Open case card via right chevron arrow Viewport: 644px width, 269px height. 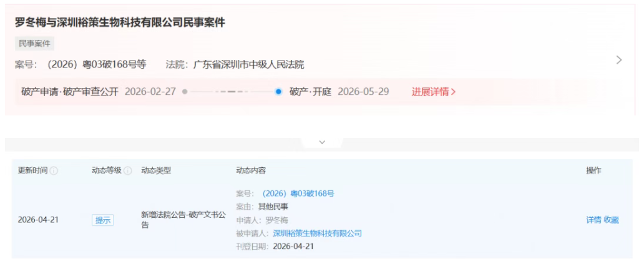tap(619, 60)
